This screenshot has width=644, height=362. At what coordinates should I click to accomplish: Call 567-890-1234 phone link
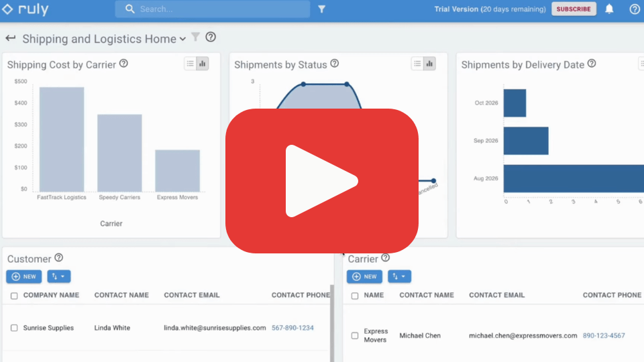292,328
